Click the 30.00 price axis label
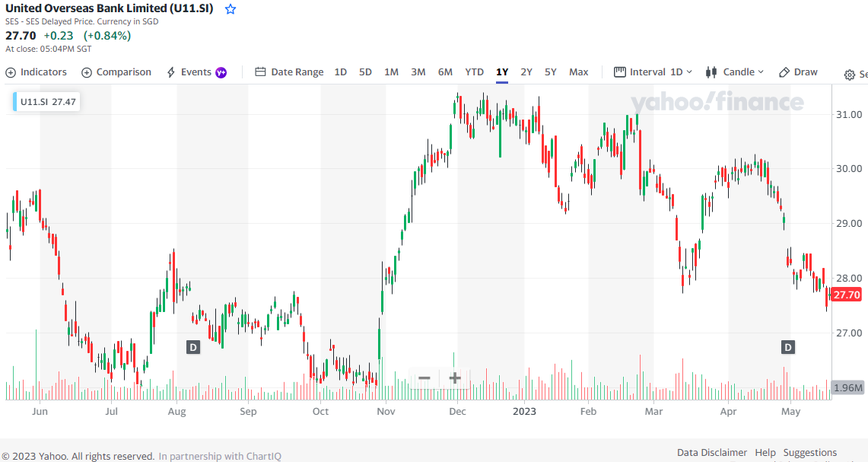Viewport: 868px width, 462px height. point(849,168)
